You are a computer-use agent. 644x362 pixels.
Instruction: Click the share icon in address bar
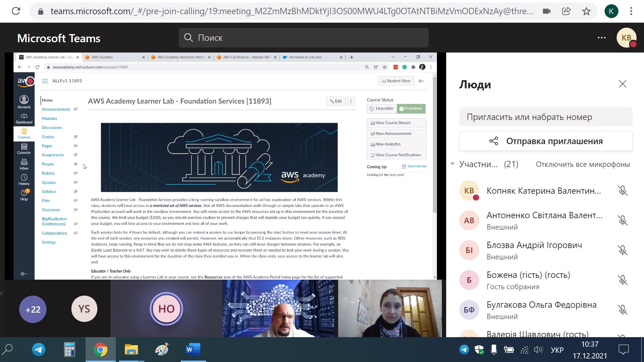(x=566, y=11)
